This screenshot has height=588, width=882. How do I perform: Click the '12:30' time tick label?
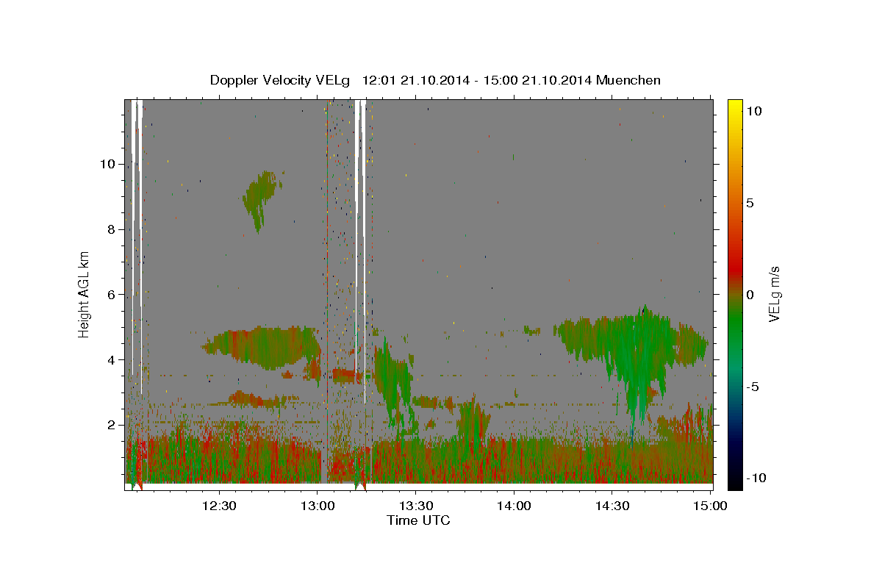(x=218, y=506)
